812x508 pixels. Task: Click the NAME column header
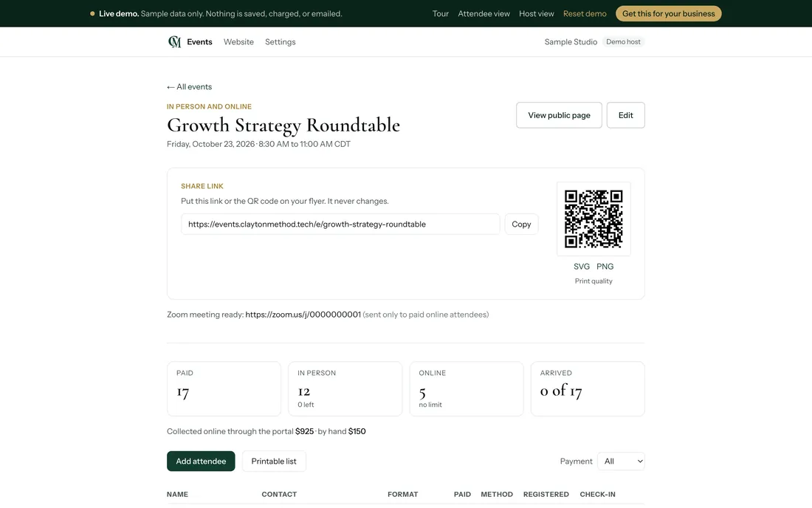point(178,495)
